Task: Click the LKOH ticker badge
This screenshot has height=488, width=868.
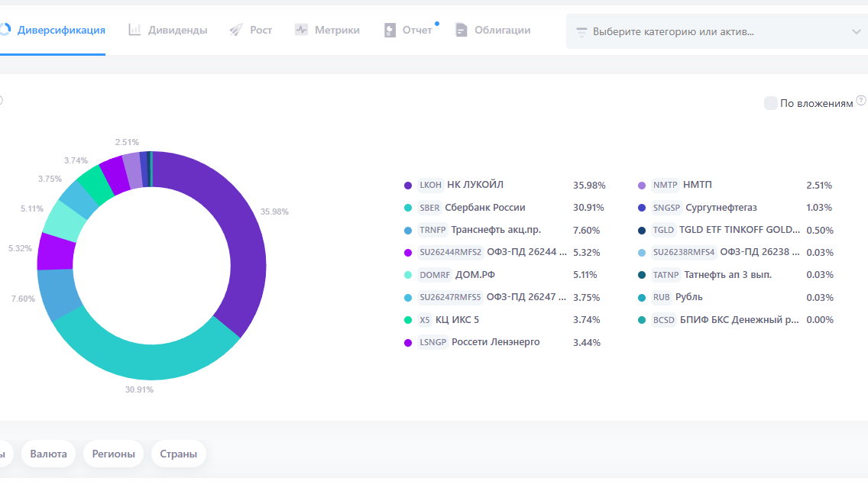Action: 430,185
